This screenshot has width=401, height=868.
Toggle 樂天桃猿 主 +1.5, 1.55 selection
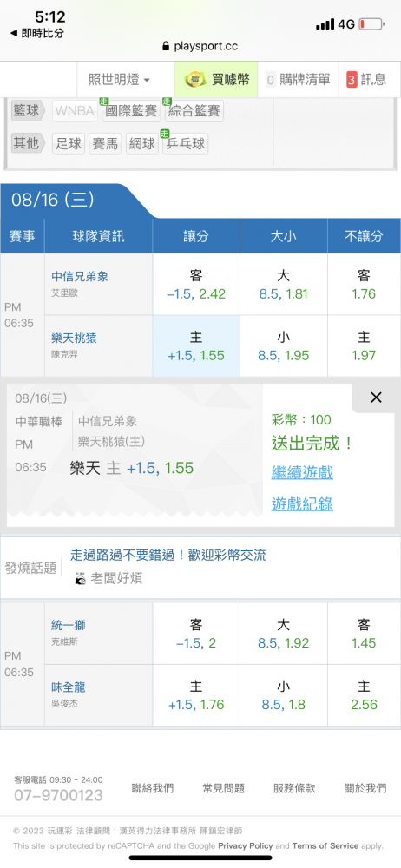coord(196,346)
